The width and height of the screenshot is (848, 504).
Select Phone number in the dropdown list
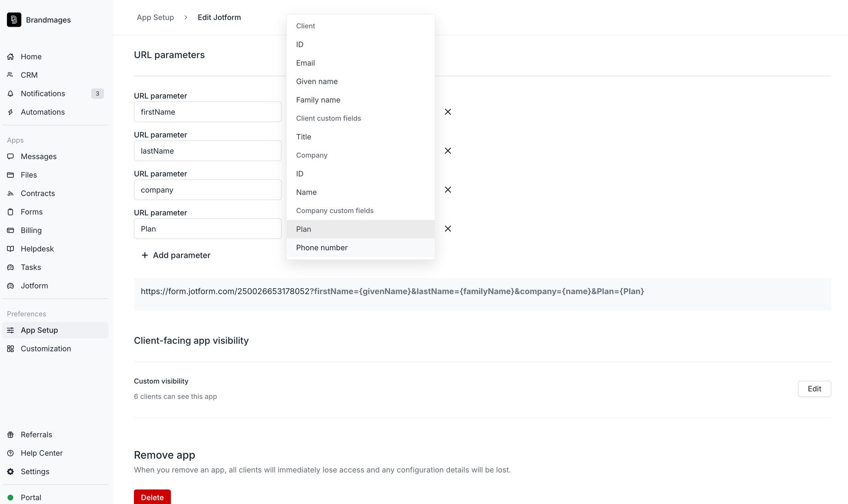321,248
